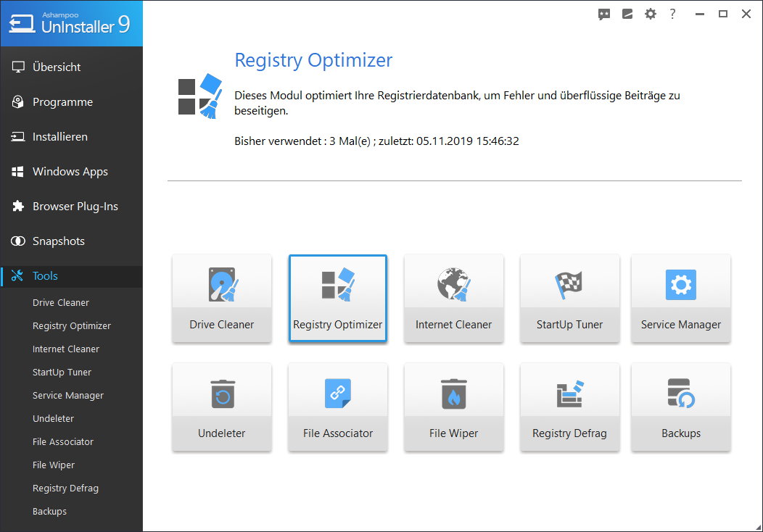
Task: Open Service Manager gear tile
Action: tap(680, 298)
